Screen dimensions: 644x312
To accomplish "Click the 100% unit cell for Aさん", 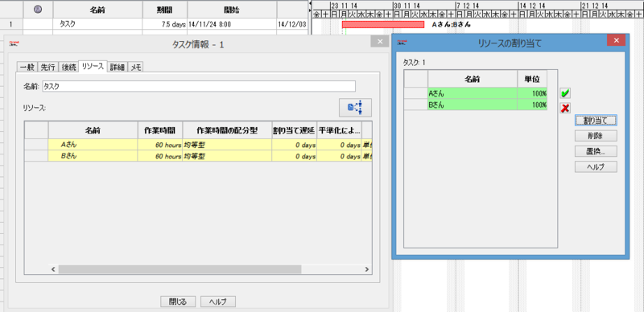I will point(532,93).
